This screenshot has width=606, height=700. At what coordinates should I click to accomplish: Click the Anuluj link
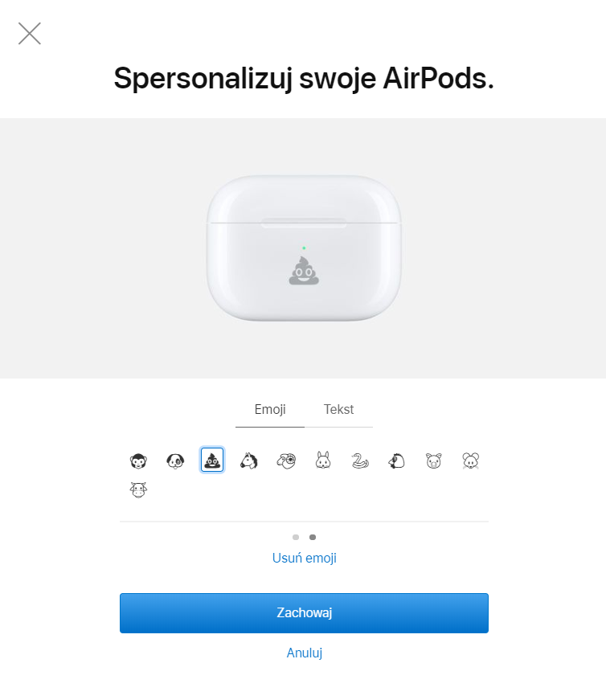click(304, 653)
